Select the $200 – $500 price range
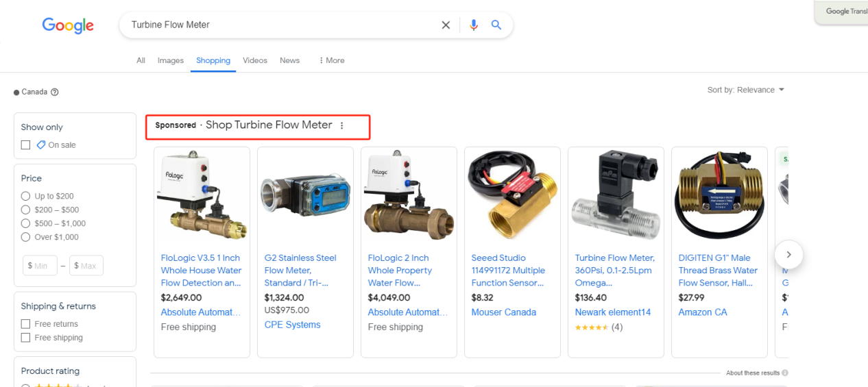Viewport: 868px width, 387px height. point(26,210)
